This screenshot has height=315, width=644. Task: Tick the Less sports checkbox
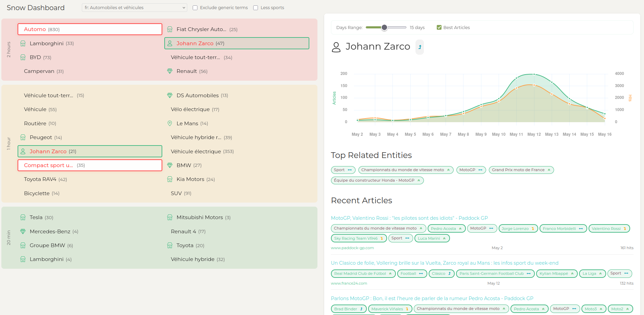[x=256, y=8]
